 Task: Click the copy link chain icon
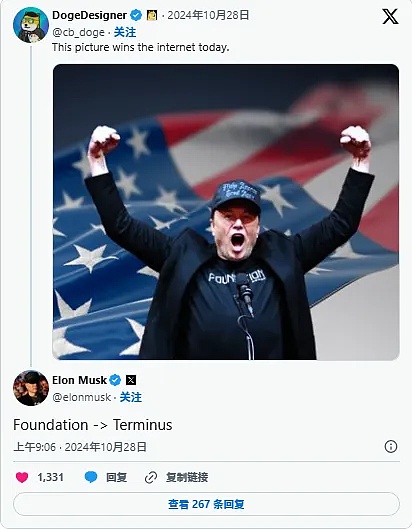click(151, 477)
